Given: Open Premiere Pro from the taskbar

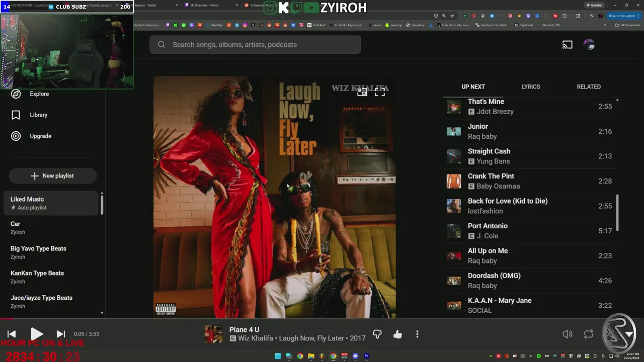Looking at the screenshot, I should (366, 356).
